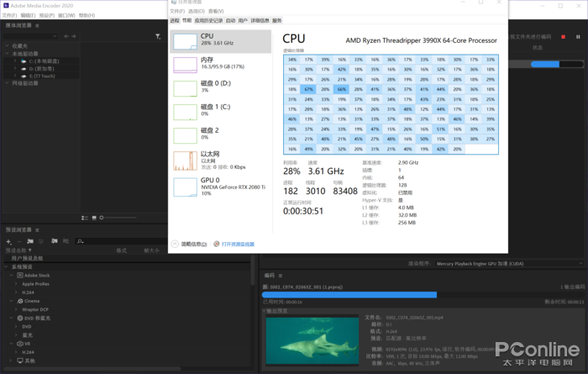Collapse the 本地驱动器 tree node
Screen dimensions: 588x374
pos(7,54)
